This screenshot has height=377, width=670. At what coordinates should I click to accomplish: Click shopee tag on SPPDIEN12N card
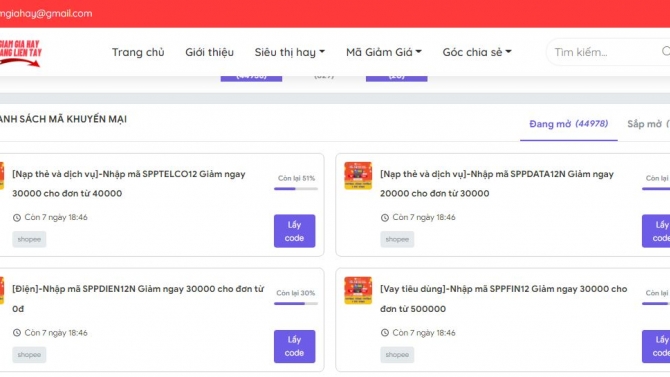click(29, 355)
